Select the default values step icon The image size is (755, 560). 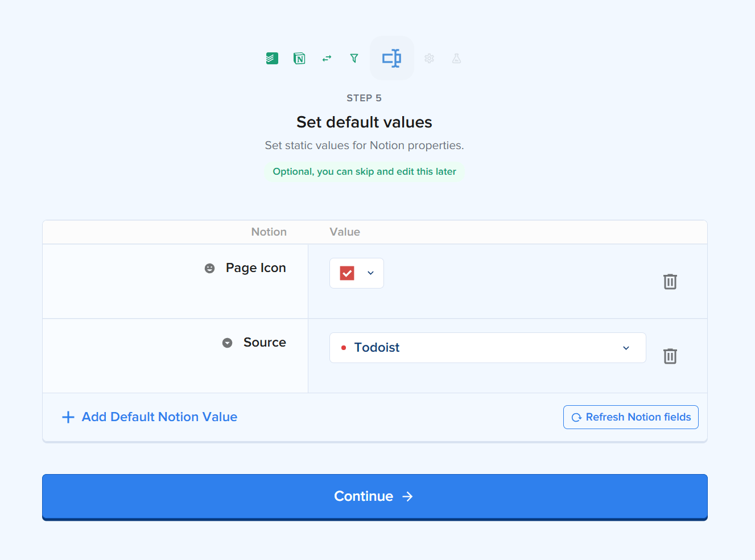pos(392,58)
